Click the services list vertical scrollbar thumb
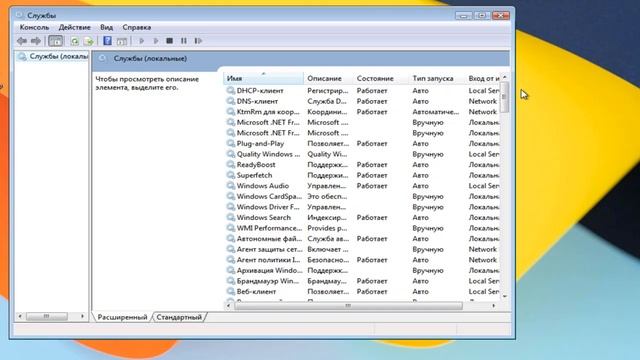 (x=504, y=97)
